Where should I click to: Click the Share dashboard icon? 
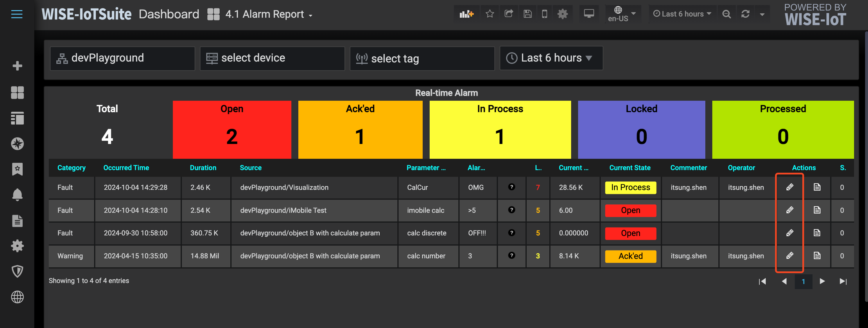point(508,14)
